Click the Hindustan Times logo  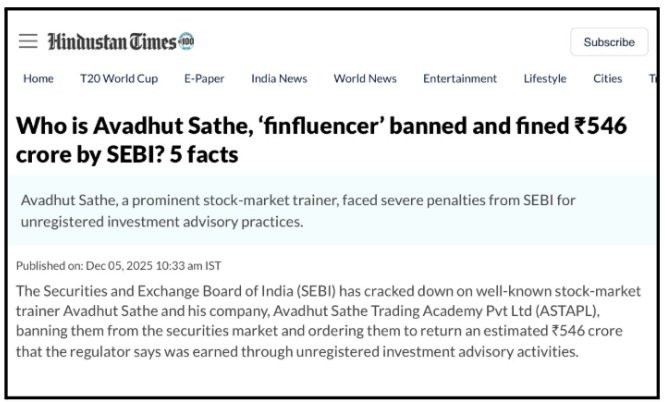(110, 41)
